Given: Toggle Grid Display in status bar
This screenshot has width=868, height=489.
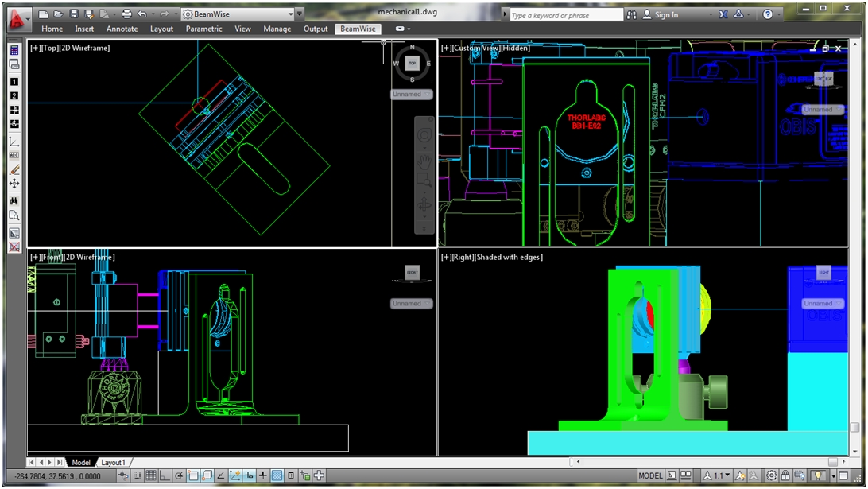Looking at the screenshot, I should click(151, 475).
